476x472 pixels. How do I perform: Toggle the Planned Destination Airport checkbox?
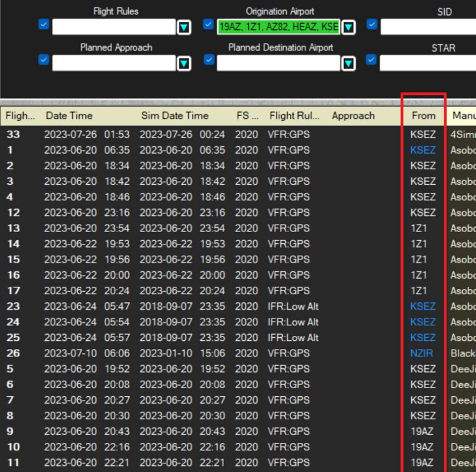209,60
